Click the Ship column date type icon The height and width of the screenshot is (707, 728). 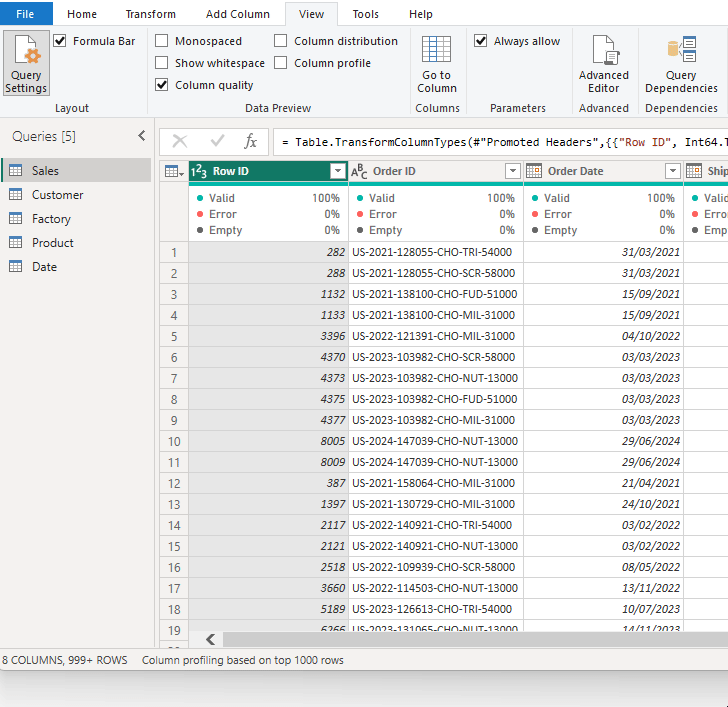click(694, 171)
